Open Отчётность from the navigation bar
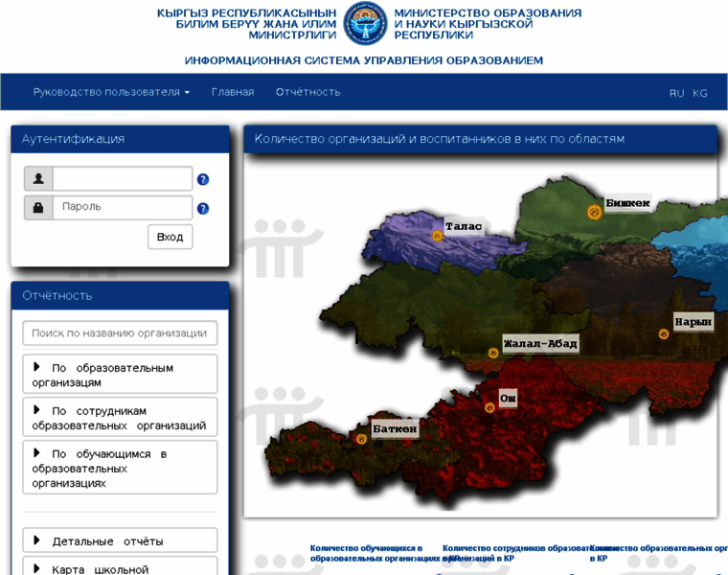This screenshot has height=575, width=728. point(307,92)
